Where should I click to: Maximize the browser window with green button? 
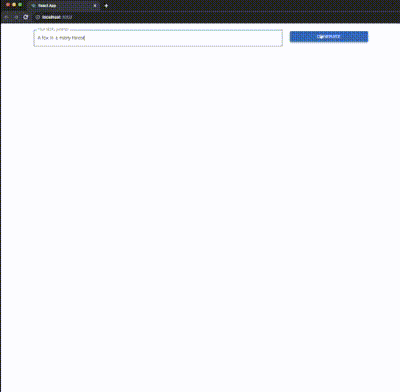pyautogui.click(x=20, y=5)
